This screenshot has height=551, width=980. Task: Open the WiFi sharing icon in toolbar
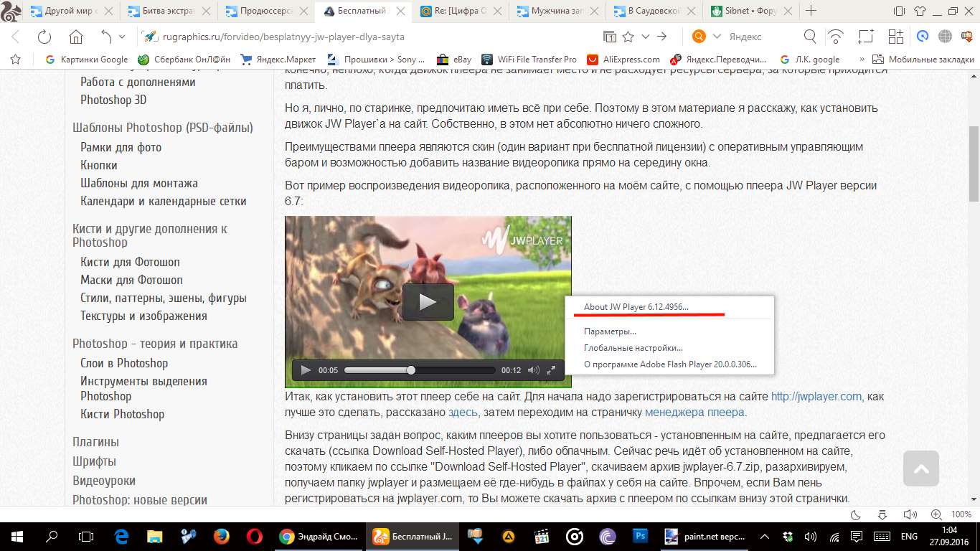(836, 37)
